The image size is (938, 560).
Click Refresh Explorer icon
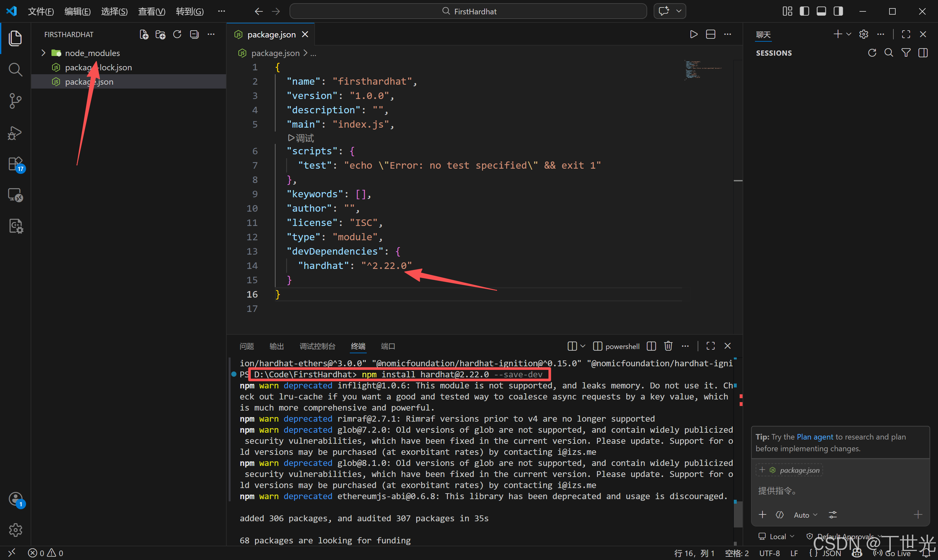pos(177,34)
